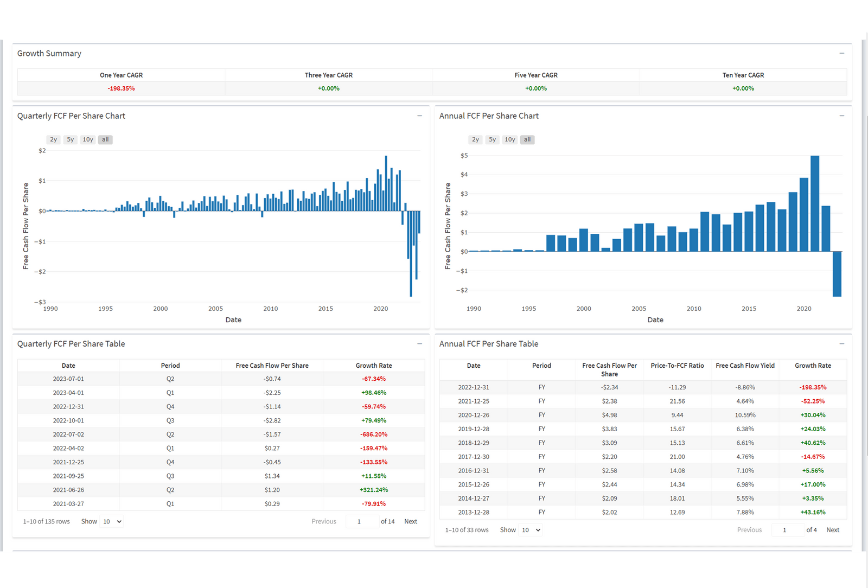This screenshot has height=588, width=868.
Task: Click Previous in the Annual FCF table pagination
Action: pyautogui.click(x=749, y=530)
